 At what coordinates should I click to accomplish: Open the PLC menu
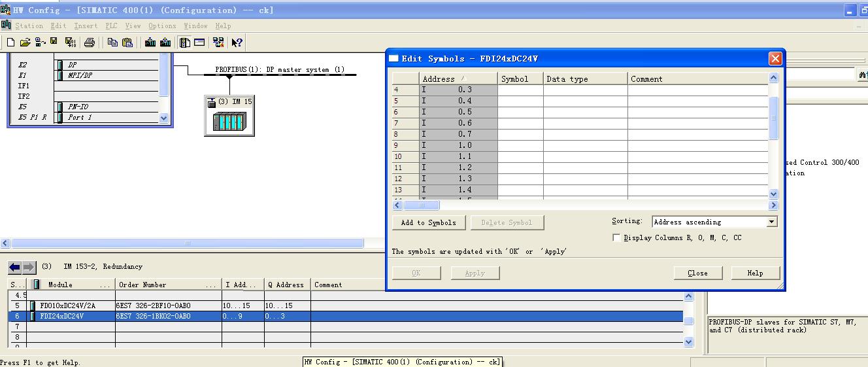(x=111, y=26)
